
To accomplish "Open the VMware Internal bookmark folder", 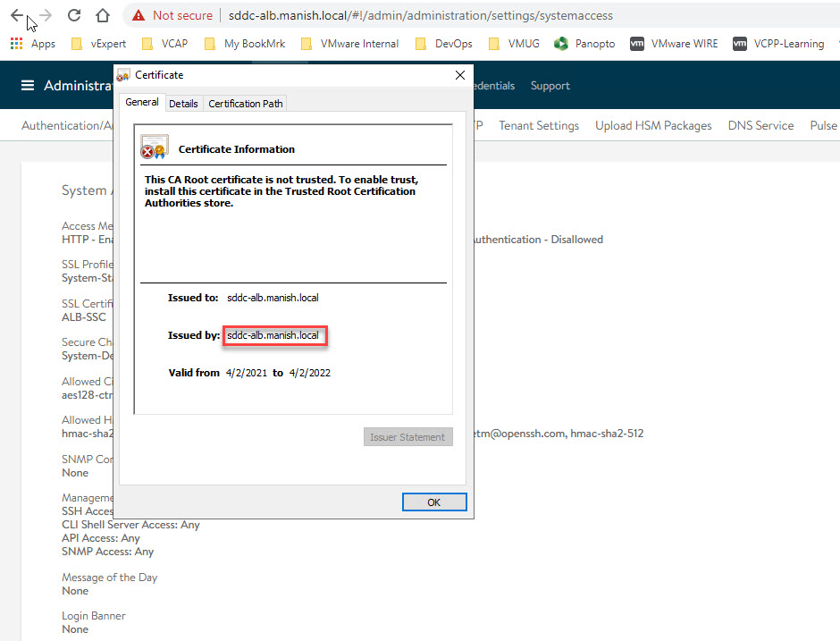I will (350, 44).
